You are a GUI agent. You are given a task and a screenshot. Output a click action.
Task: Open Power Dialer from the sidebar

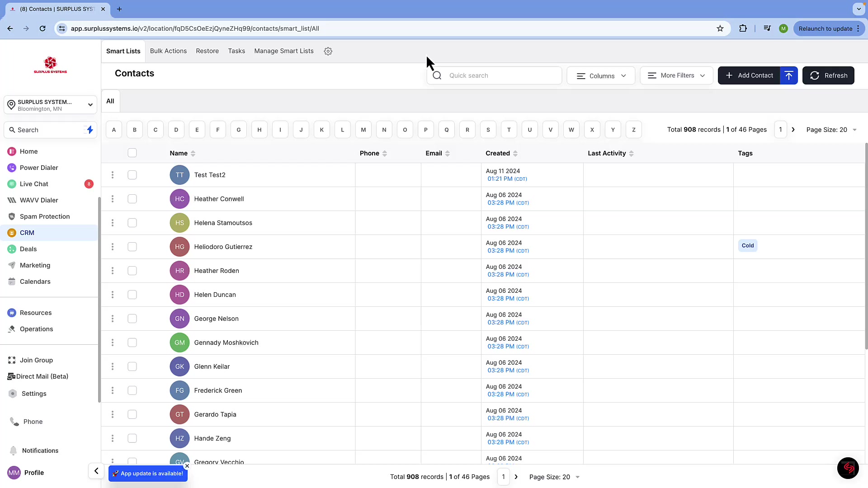(39, 168)
